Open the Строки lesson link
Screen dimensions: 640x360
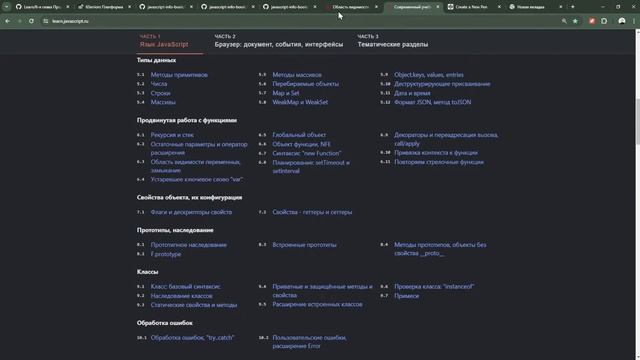[160, 93]
